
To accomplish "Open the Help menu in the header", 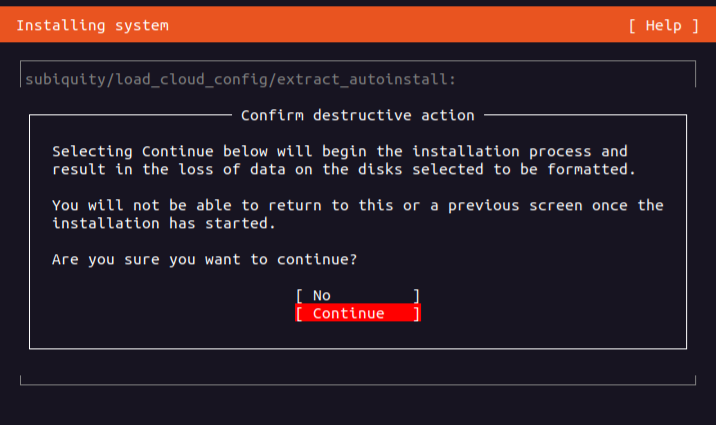I will click(x=664, y=24).
